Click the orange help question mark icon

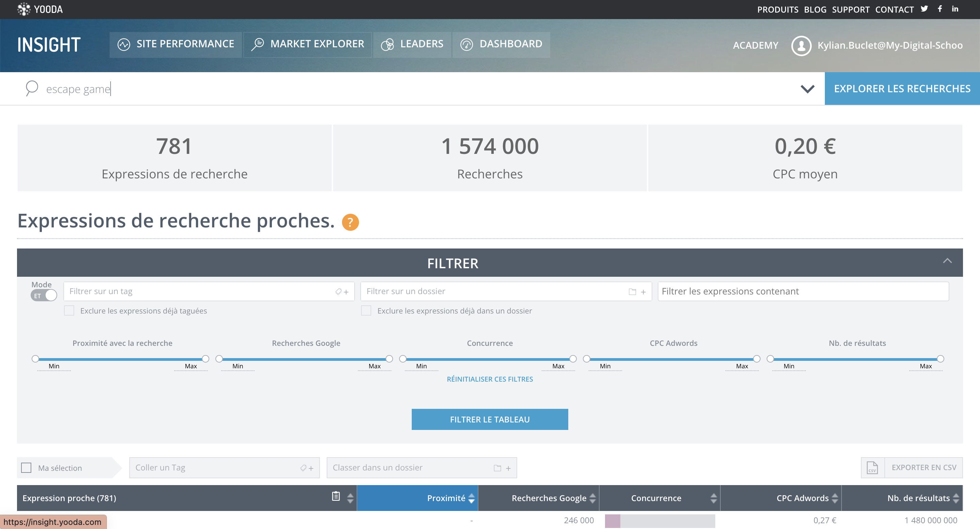[350, 222]
